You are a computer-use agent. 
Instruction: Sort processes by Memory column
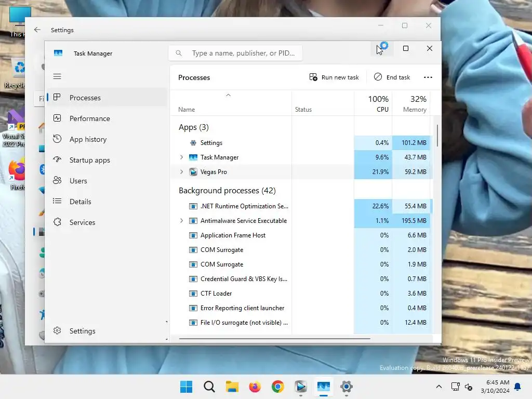[411, 104]
